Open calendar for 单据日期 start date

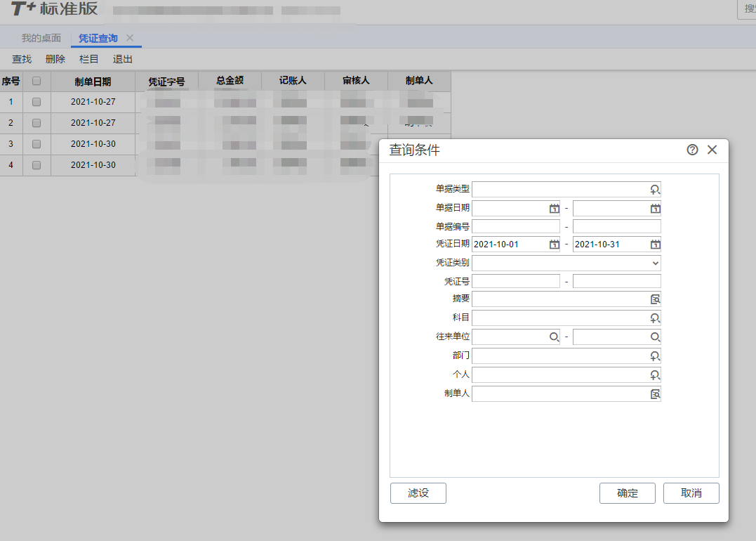[555, 209]
